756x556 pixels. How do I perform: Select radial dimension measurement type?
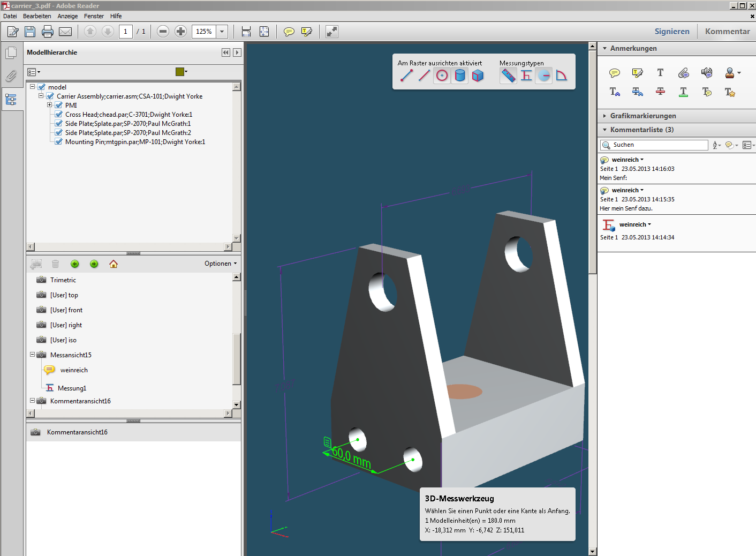point(544,76)
